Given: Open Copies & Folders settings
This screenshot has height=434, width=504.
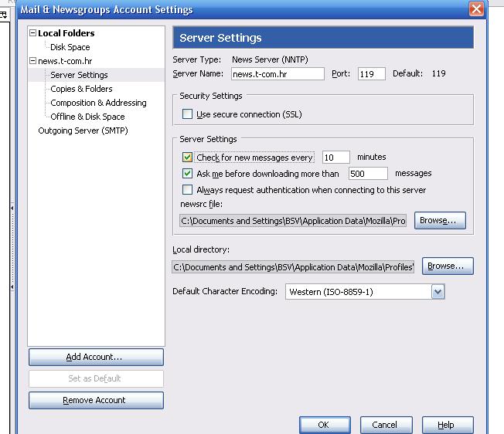Looking at the screenshot, I should pos(81,89).
